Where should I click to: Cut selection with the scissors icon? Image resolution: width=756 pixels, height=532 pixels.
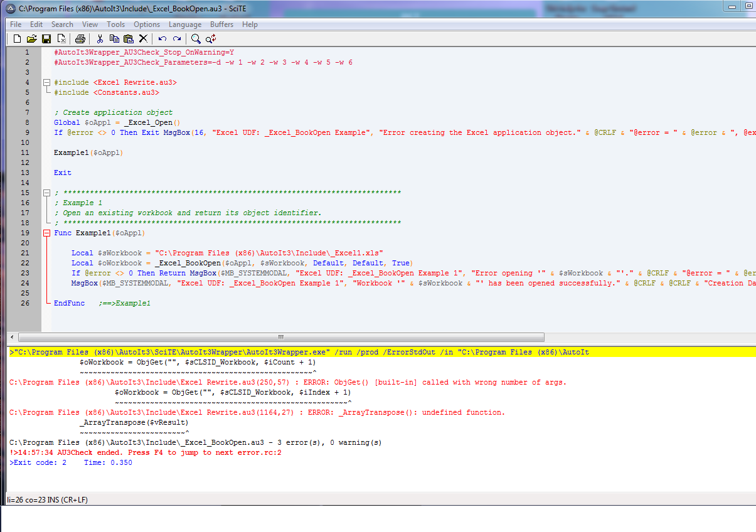[100, 39]
